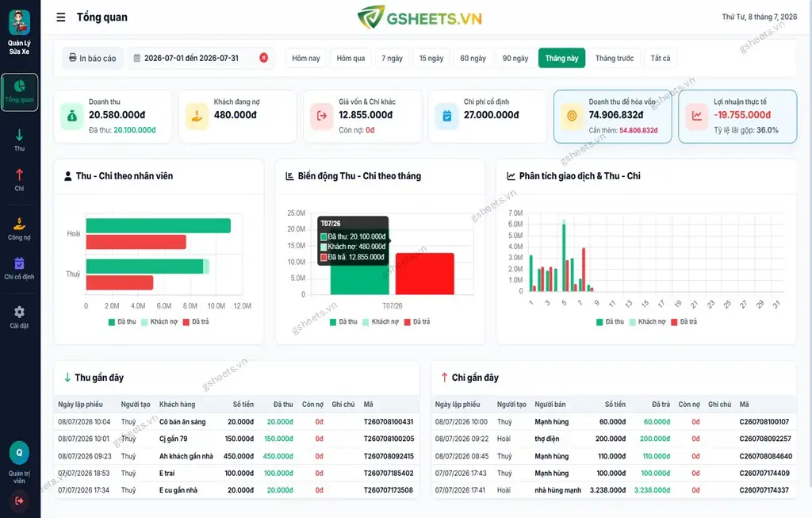Click the 2026-07-01 đến 2026-07-31 date field
Screen dimensions: 812x518
pos(202,58)
